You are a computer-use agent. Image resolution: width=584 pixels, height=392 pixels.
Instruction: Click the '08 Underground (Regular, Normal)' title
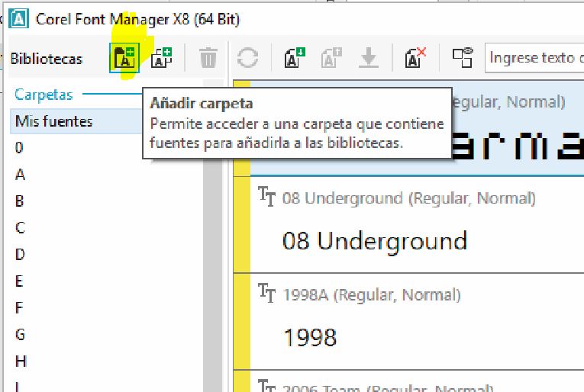[x=409, y=198]
